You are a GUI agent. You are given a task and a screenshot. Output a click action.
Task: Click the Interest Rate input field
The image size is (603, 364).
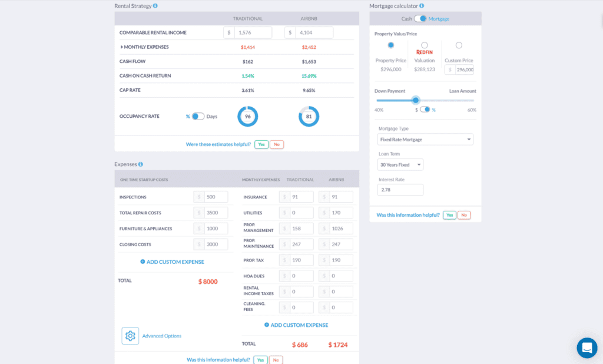click(x=400, y=190)
